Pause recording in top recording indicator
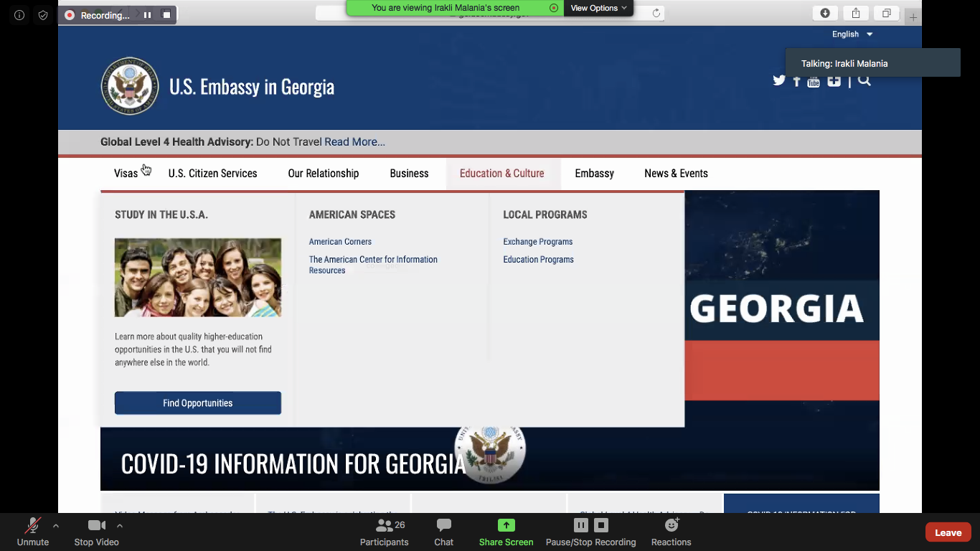The height and width of the screenshot is (551, 980). pyautogui.click(x=147, y=15)
